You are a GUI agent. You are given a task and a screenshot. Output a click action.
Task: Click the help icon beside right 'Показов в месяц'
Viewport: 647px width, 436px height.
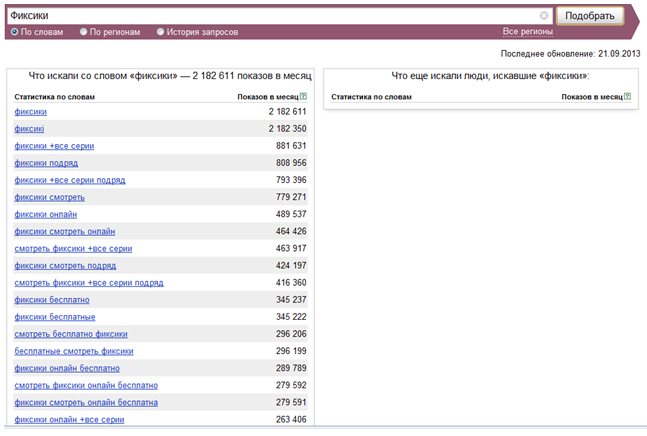627,97
